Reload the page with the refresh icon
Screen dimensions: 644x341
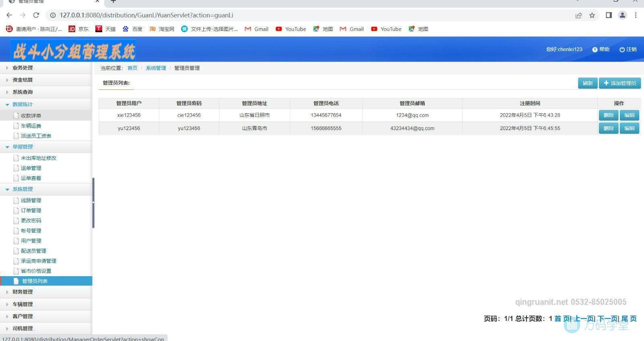point(36,15)
